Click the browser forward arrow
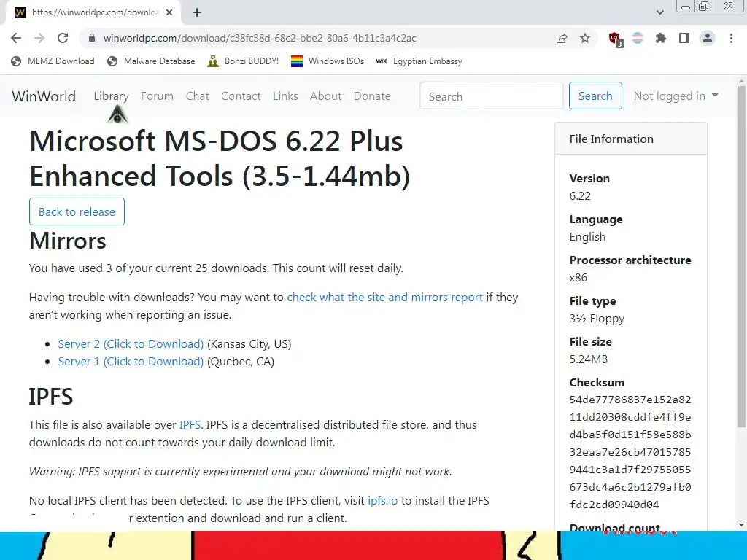The image size is (747, 560). tap(39, 38)
